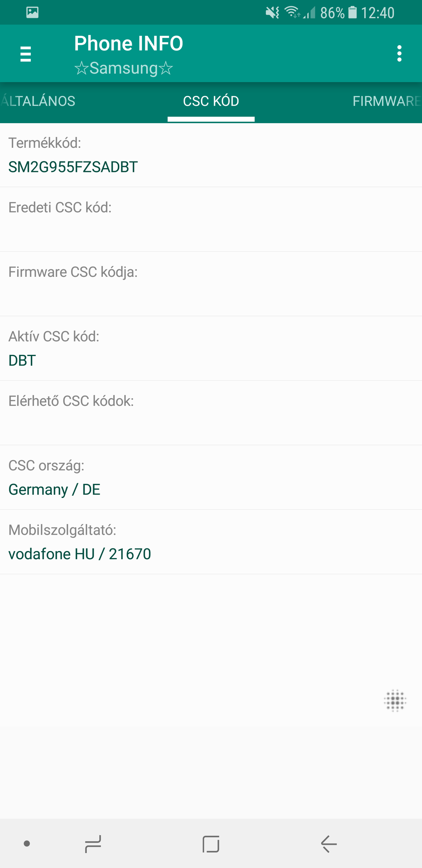
Task: Tap the Mobilszolgáltató vodafone HU row
Action: pos(211,542)
